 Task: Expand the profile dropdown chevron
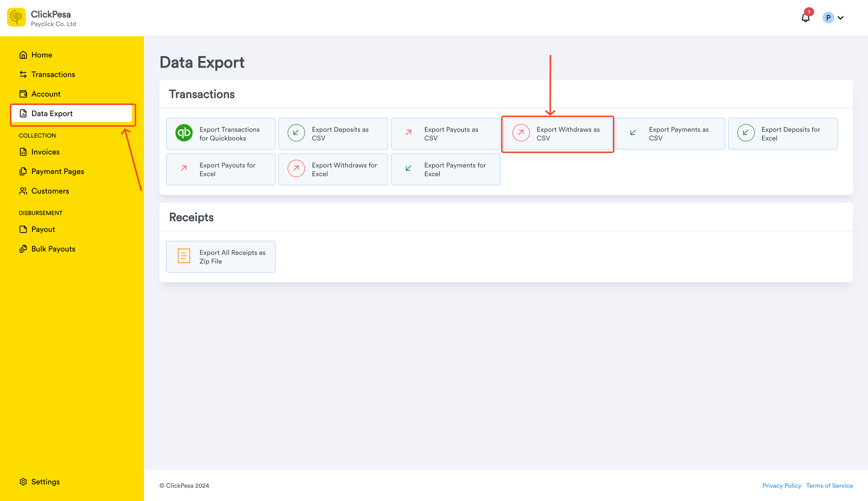[840, 18]
